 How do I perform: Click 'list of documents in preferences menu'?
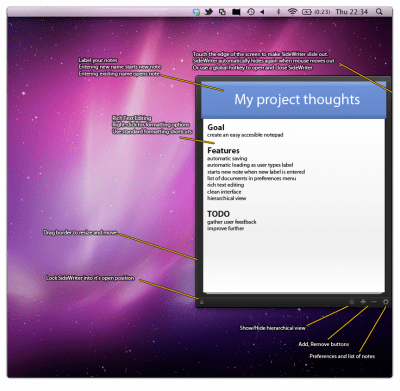click(x=251, y=178)
